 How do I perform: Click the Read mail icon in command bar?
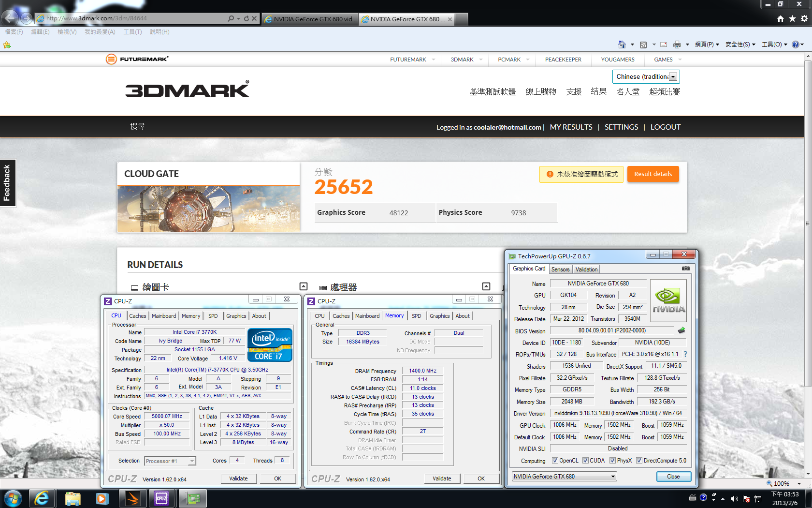tap(664, 45)
